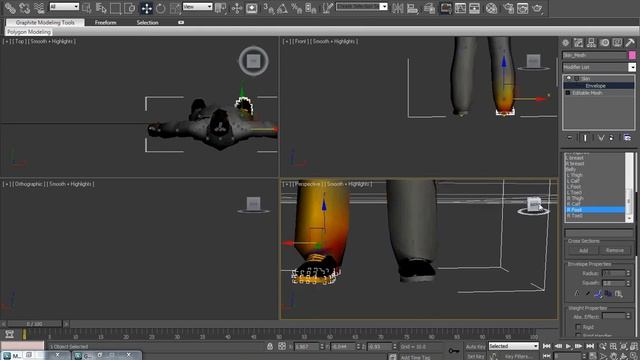Click the pink object color swatch
640x360 pixels.
coord(632,55)
